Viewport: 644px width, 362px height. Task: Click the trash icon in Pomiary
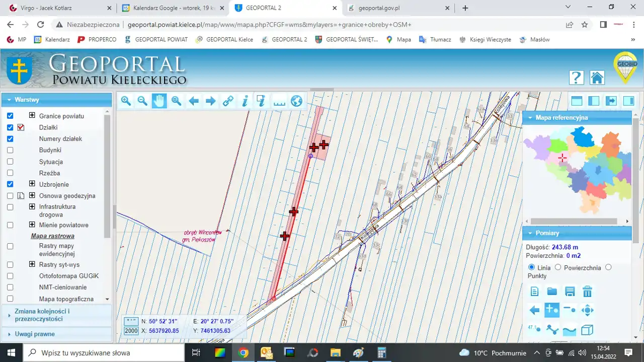(587, 292)
